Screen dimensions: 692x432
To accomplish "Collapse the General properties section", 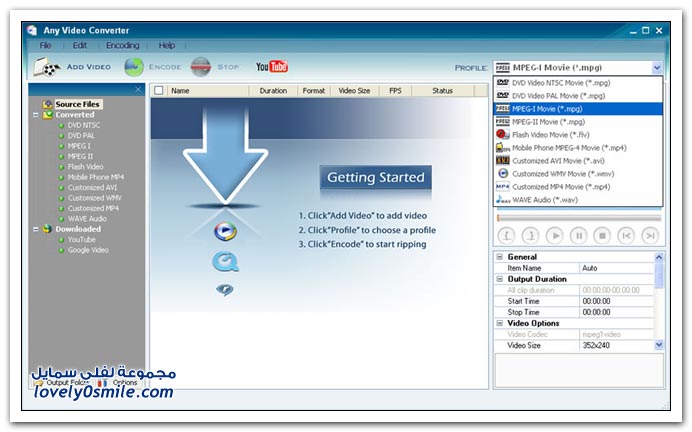I will coord(500,257).
